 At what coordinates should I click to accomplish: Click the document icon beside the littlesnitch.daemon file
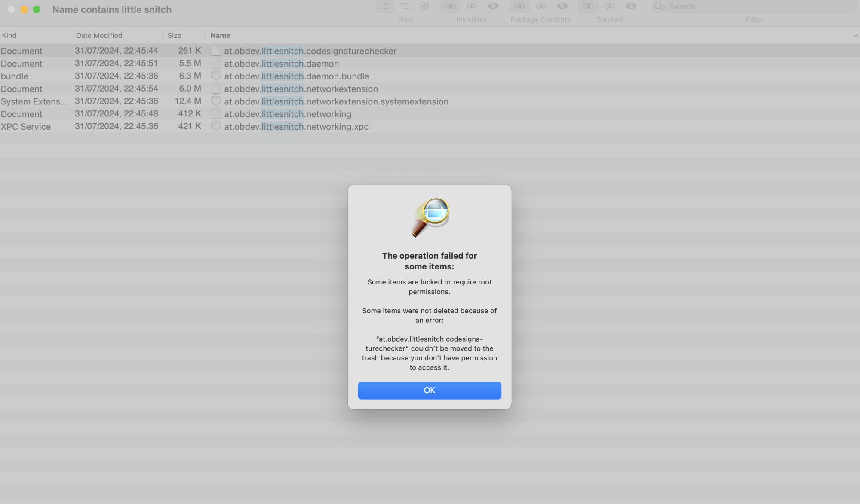coord(216,63)
